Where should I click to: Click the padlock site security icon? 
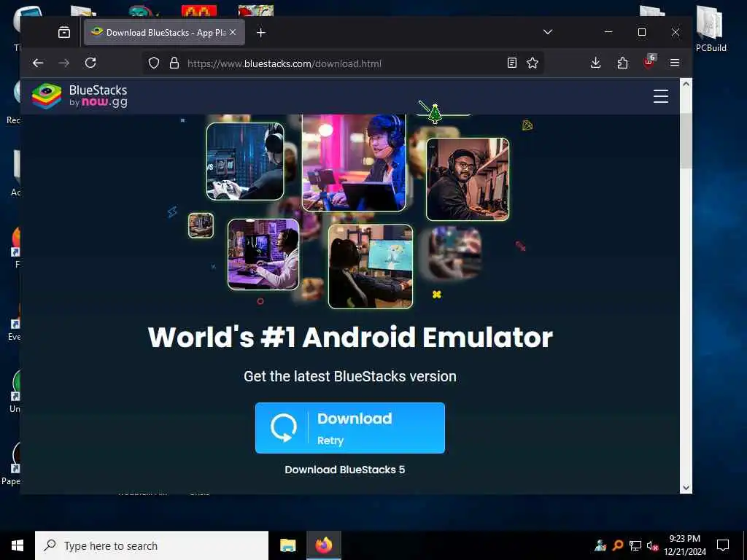pyautogui.click(x=174, y=63)
